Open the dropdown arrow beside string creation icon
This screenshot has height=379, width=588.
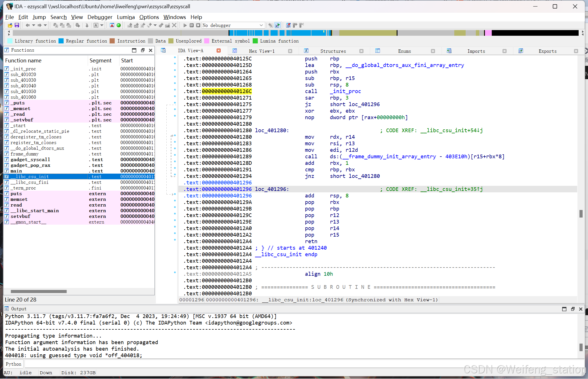[102, 25]
